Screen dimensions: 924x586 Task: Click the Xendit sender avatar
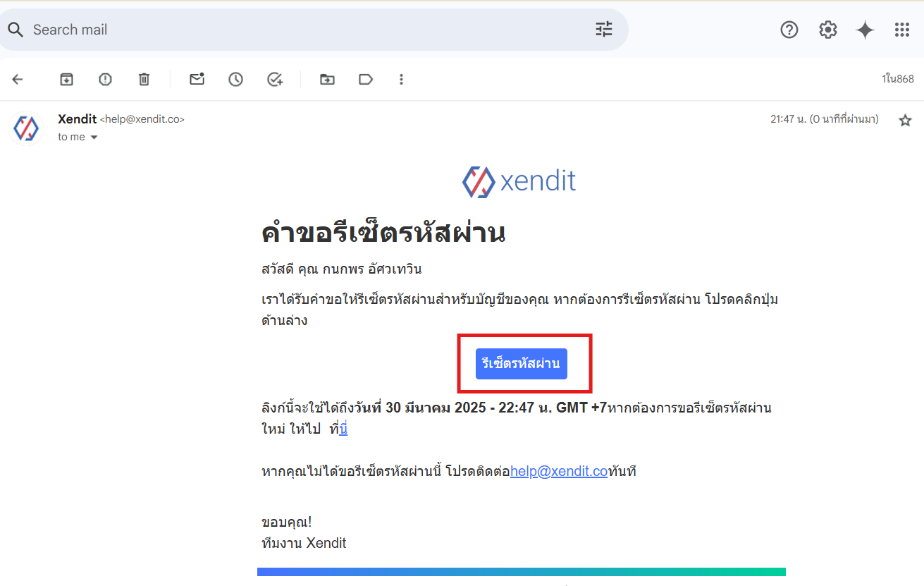pos(26,128)
